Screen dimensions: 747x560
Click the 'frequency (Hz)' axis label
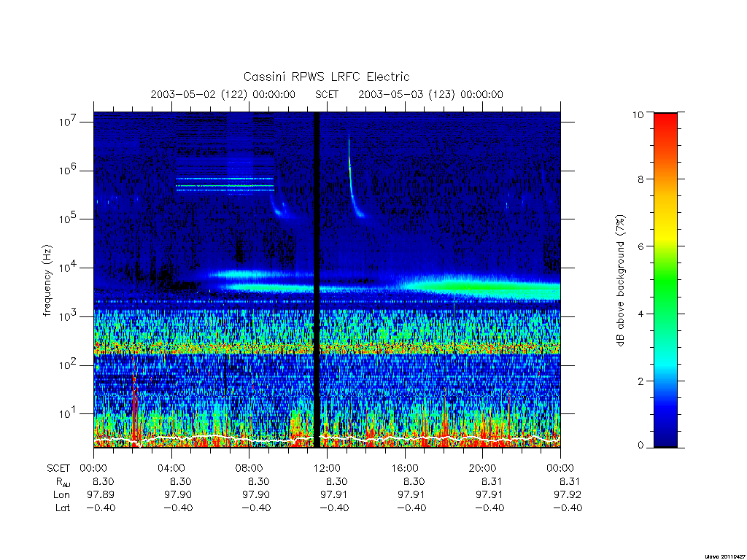coord(47,281)
